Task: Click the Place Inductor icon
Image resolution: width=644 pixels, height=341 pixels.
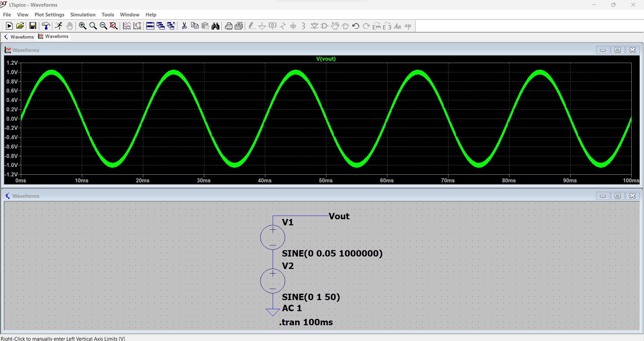Action: point(304,26)
